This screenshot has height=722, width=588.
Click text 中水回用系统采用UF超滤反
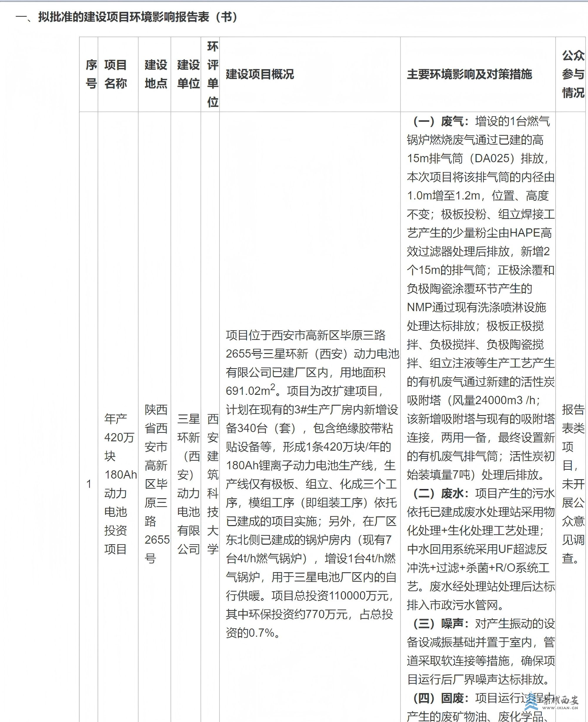click(477, 549)
